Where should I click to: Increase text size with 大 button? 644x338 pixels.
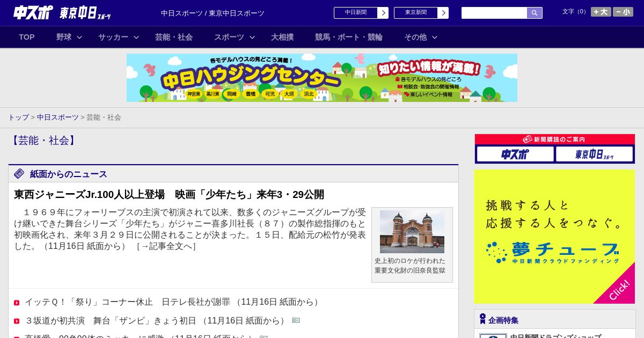coord(601,12)
